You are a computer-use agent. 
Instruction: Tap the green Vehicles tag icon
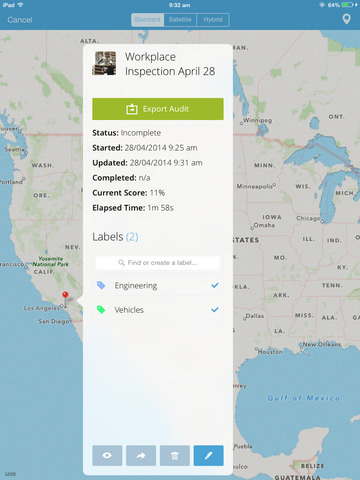coord(101,310)
